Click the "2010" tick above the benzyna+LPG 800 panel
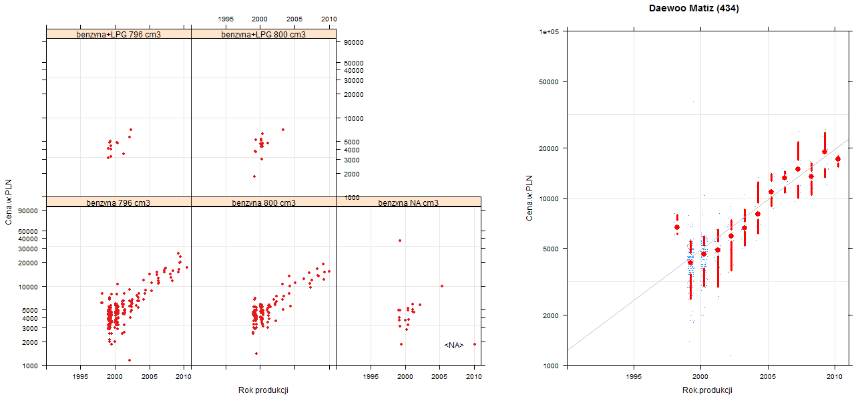The image size is (868, 401). point(329,19)
